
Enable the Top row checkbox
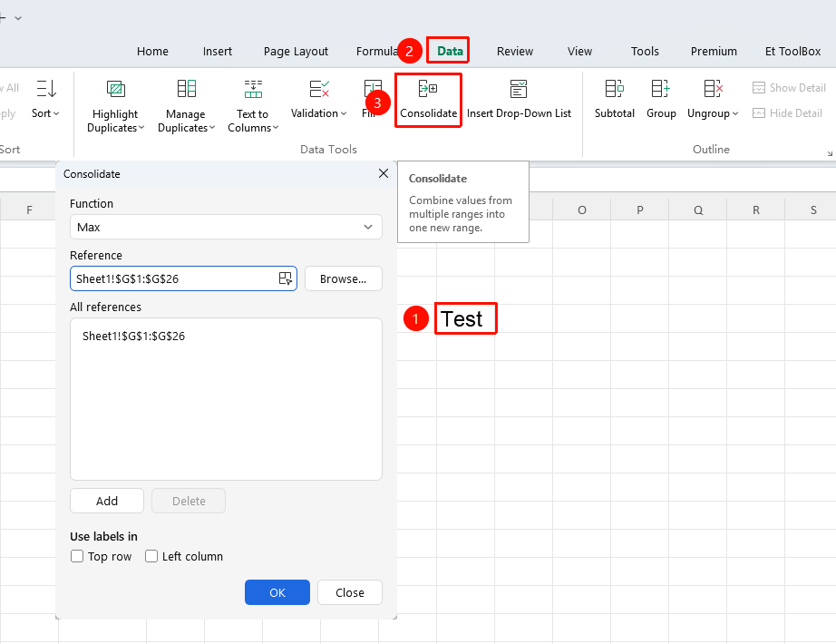(77, 556)
